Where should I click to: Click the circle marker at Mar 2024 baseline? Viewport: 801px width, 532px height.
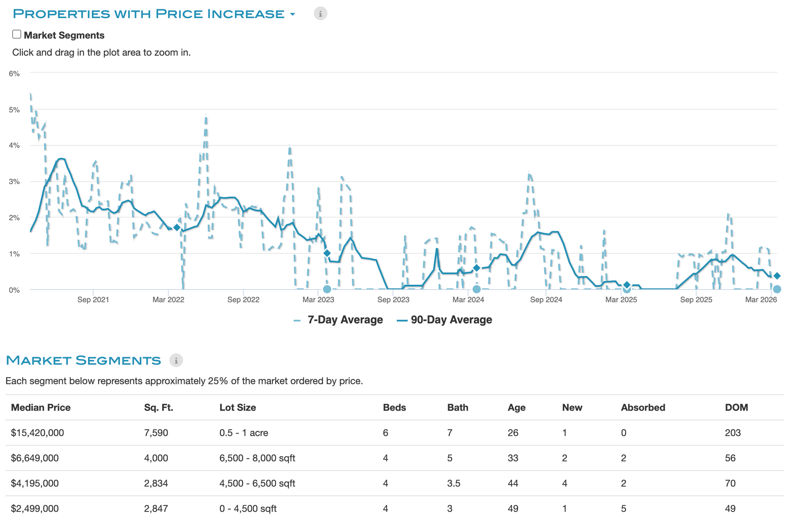point(476,289)
